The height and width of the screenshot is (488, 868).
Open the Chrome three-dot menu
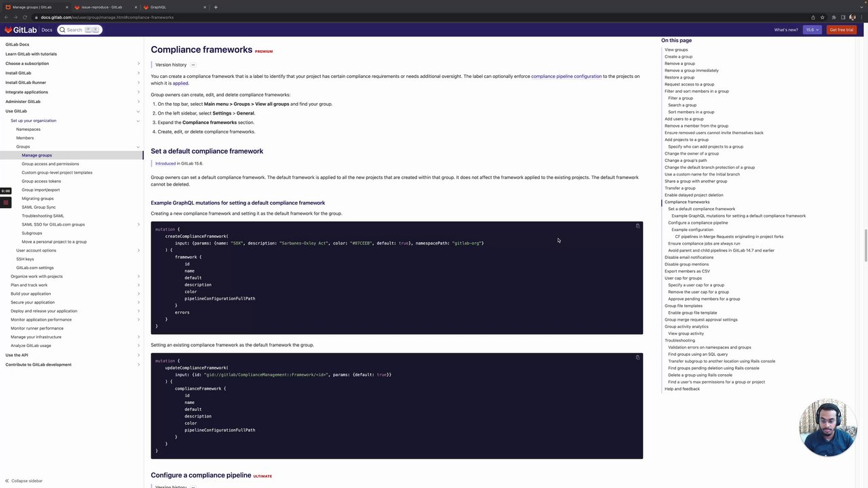click(862, 17)
